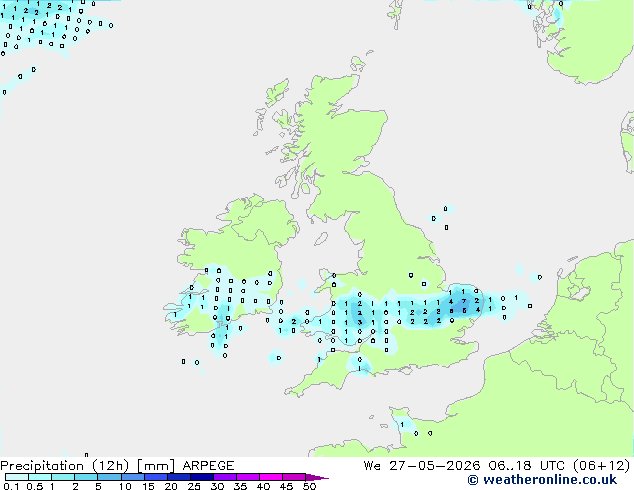Click the "0.1" legend scale label
634x490 pixels.
point(11,486)
